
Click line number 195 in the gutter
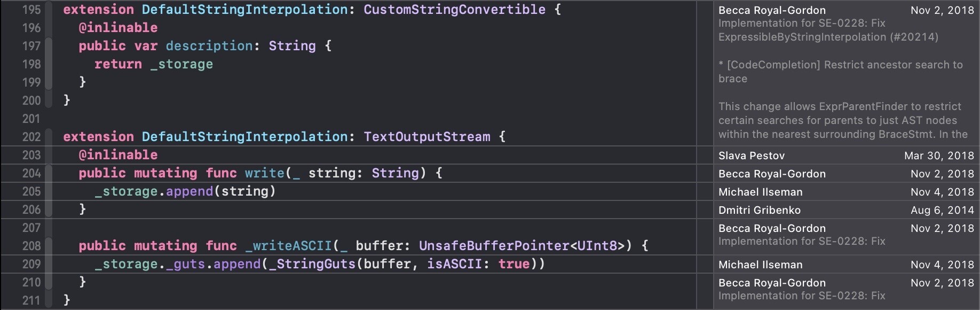(x=31, y=10)
